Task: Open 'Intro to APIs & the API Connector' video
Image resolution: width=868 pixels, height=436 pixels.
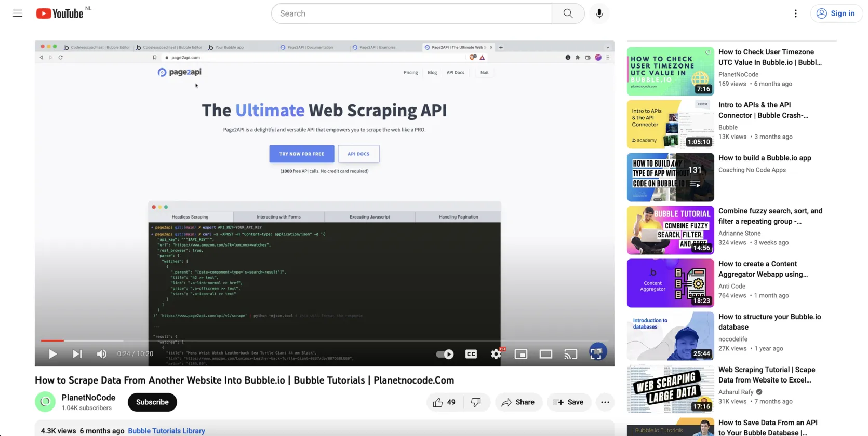Action: point(763,110)
